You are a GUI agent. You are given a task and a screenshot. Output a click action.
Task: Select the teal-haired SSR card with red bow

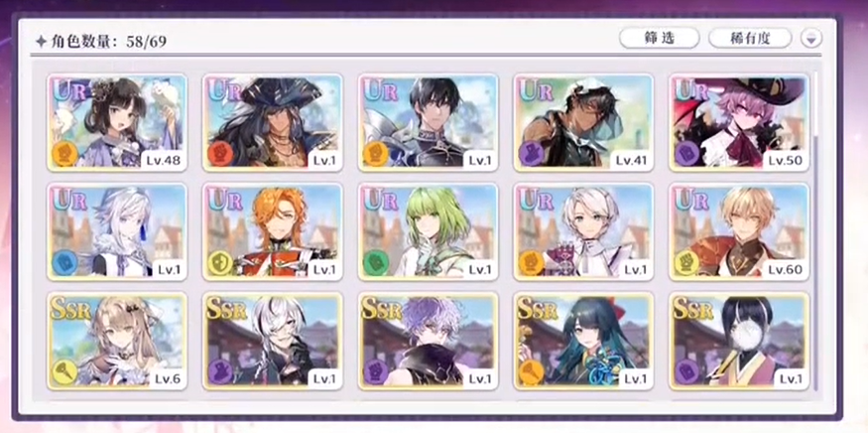(583, 341)
